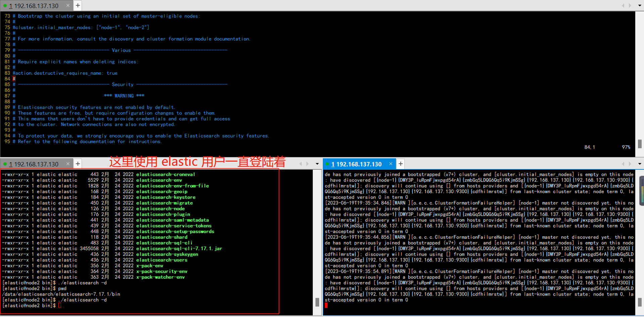Click file name elasticsearch-service-tokens
Viewport: 644px width, 317px height.
click(174, 226)
